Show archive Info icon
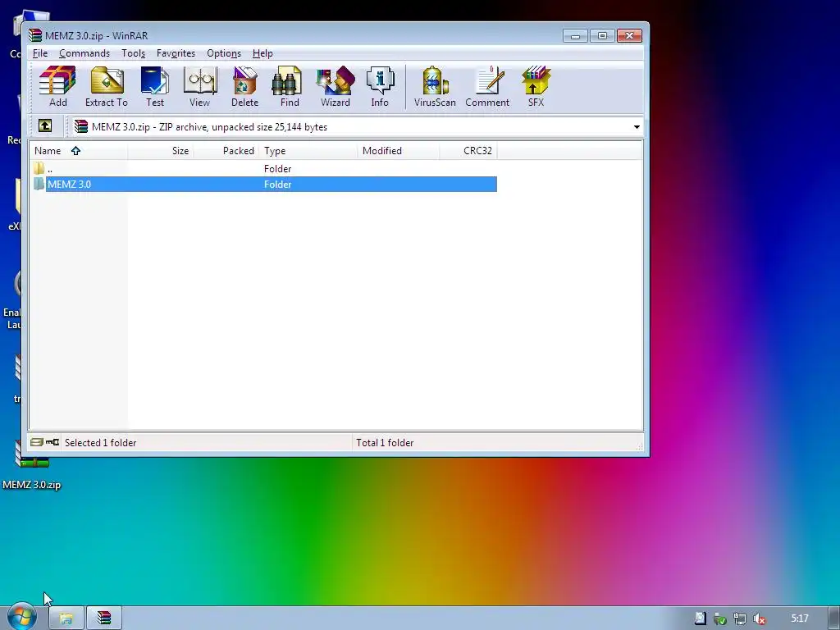 tap(380, 86)
